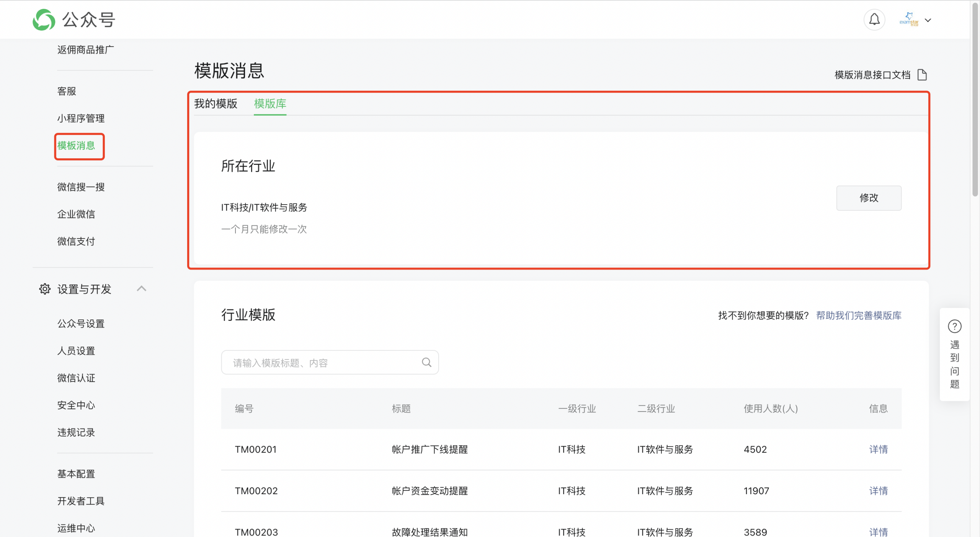Collapse the 设置与开发 section chevron
This screenshot has height=537, width=980.
pos(142,288)
